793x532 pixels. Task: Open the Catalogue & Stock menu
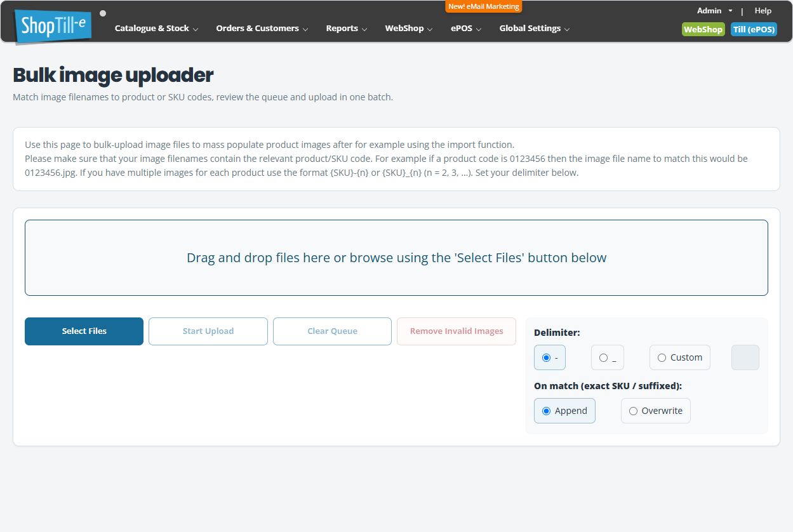pyautogui.click(x=156, y=29)
